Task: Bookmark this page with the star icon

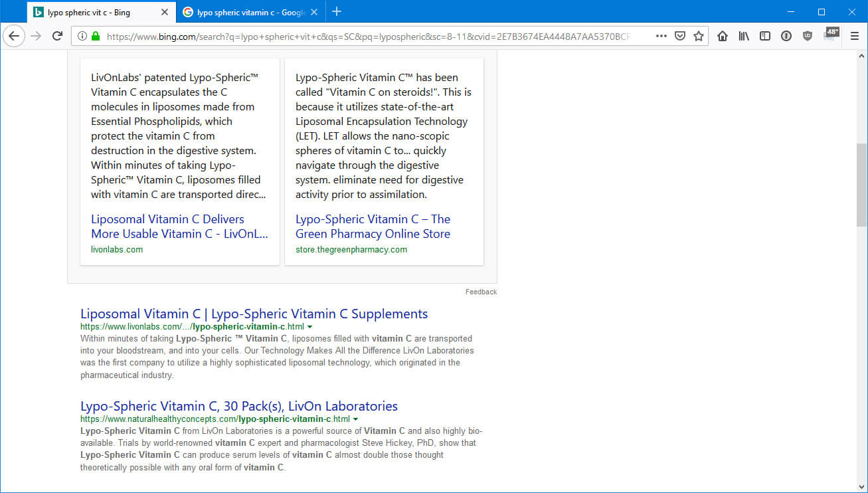Action: pos(699,36)
